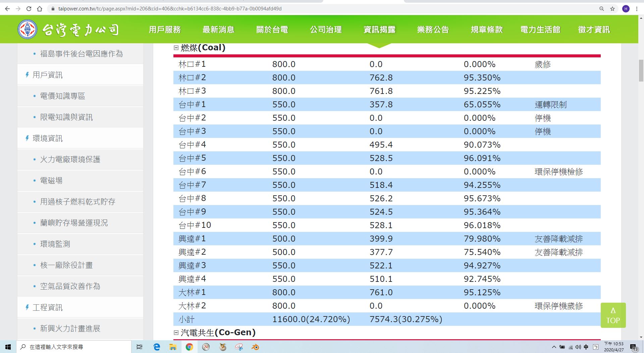Open 規章條款 menu

point(487,30)
